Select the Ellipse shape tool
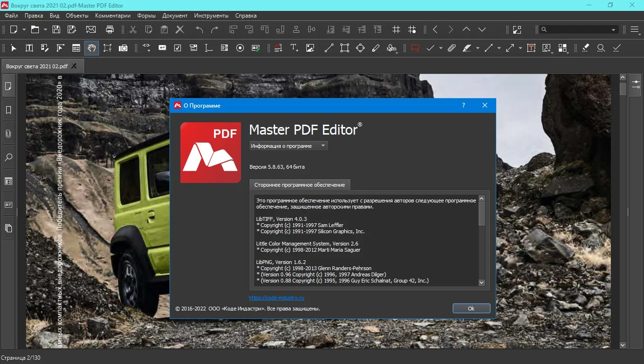Image resolution: width=644 pixels, height=364 pixels. click(x=360, y=48)
